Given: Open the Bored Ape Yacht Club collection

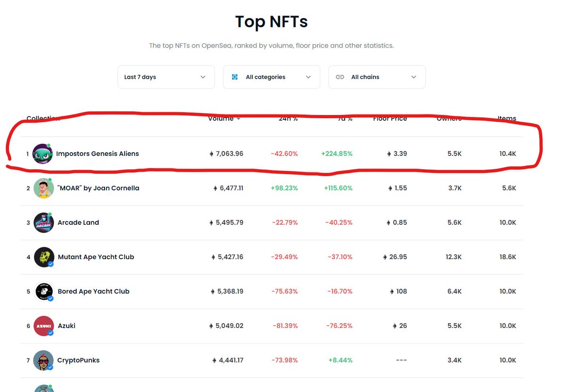Looking at the screenshot, I should pos(93,291).
